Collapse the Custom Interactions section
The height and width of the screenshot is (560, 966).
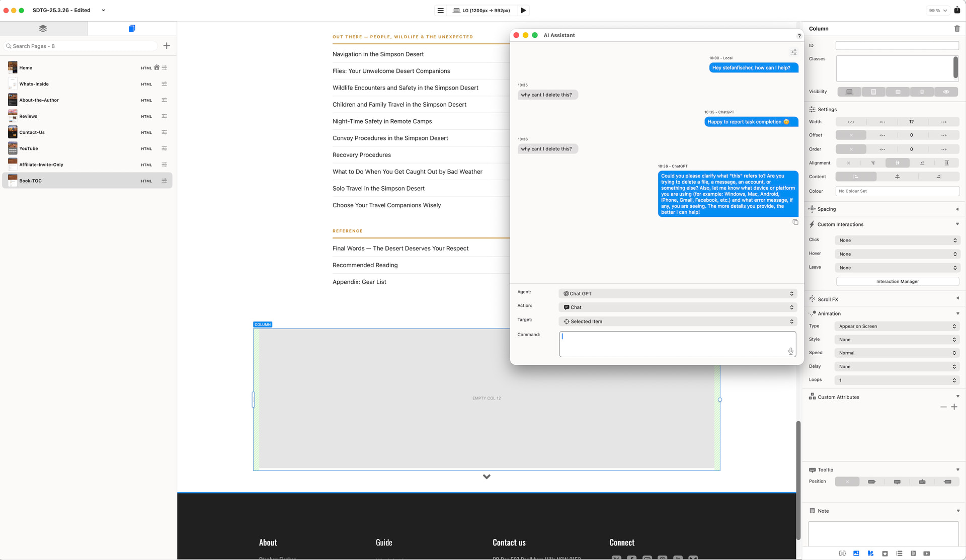click(957, 224)
